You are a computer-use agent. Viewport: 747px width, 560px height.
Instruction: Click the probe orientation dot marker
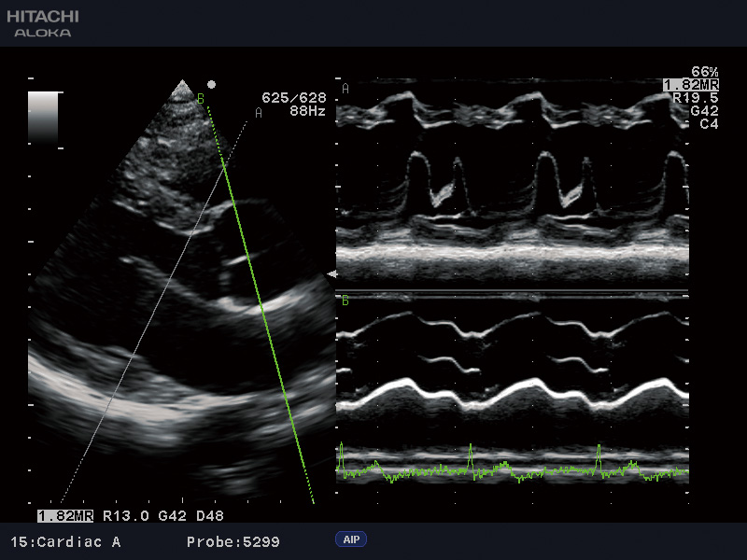point(212,82)
